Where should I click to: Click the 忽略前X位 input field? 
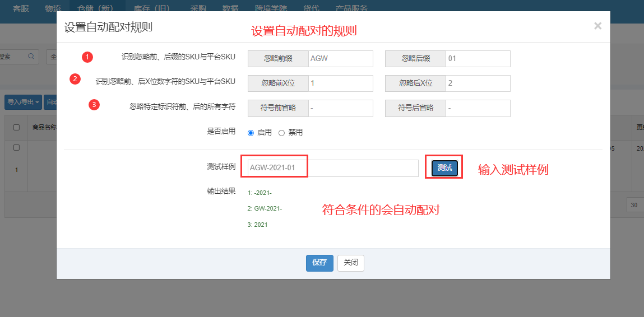pyautogui.click(x=340, y=83)
